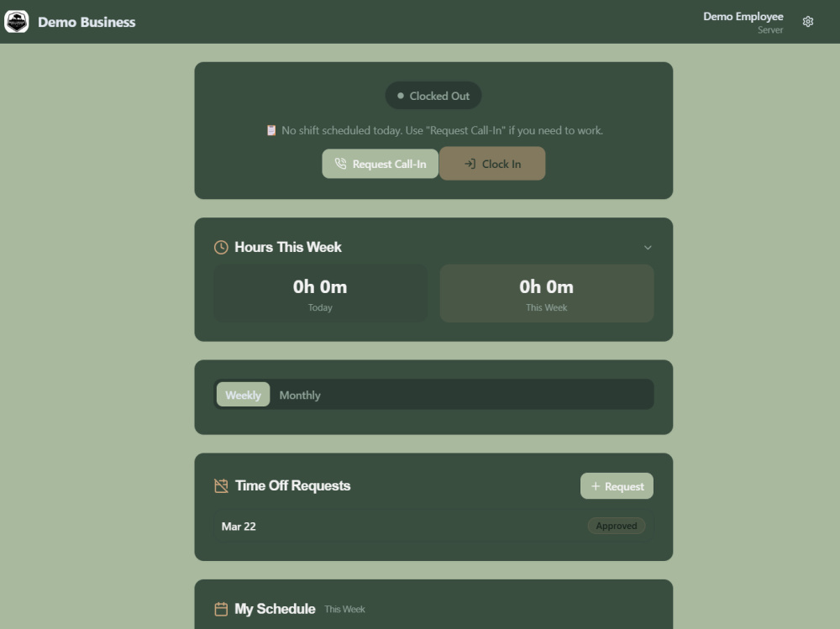Select the This Week hours card
This screenshot has width=840, height=629.
[547, 293]
